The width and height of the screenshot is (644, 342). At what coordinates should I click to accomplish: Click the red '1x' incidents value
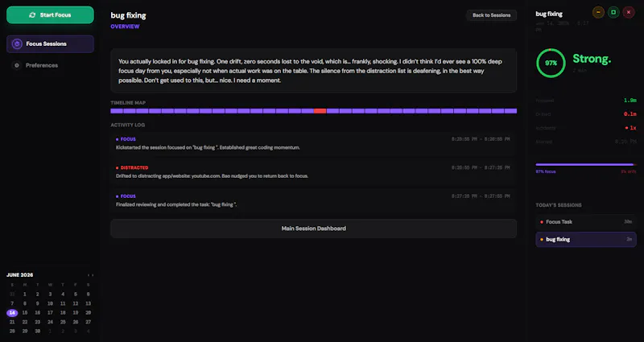(x=631, y=128)
